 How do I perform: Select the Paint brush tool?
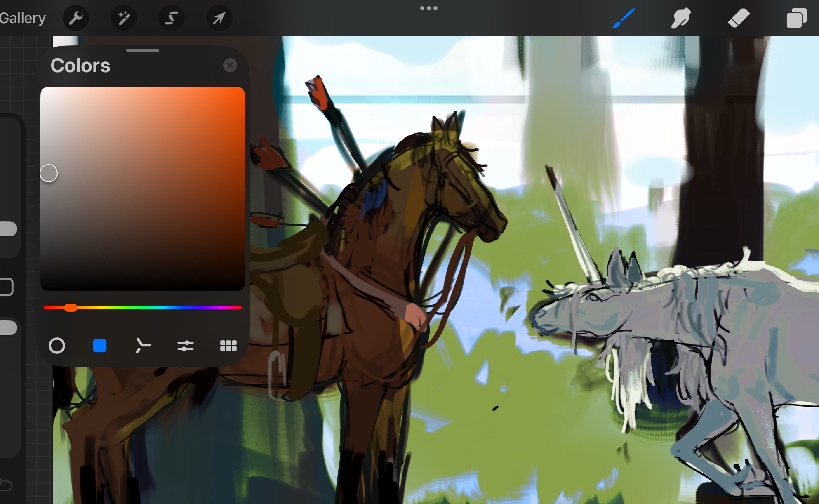623,18
